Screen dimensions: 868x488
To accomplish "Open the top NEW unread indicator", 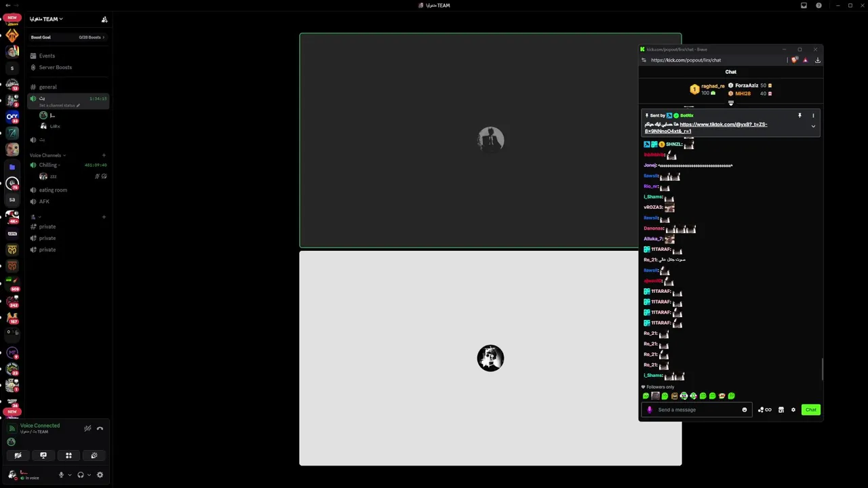I will tap(12, 18).
